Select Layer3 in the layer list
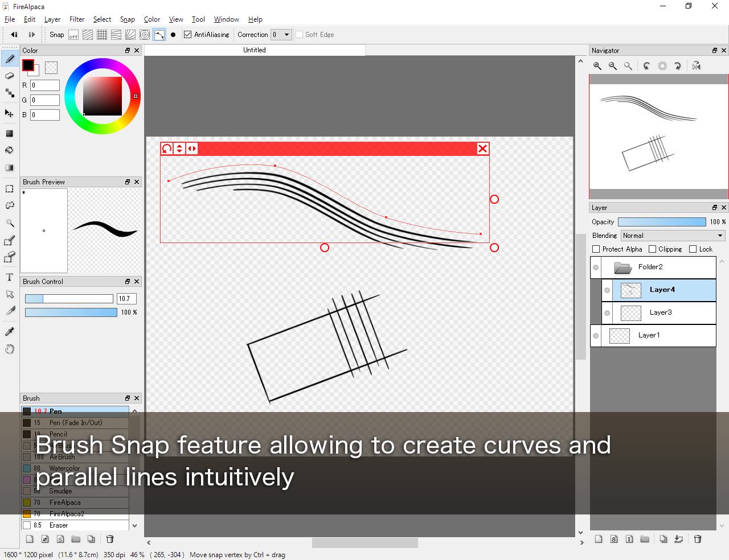This screenshot has width=729, height=560. (x=661, y=312)
